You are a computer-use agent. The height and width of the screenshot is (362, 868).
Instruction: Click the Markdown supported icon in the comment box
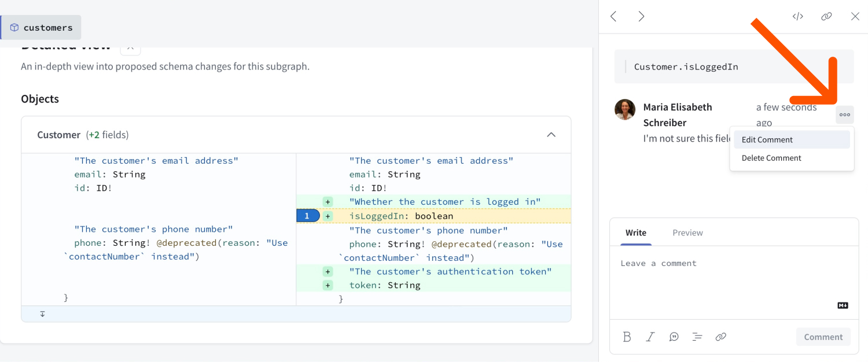843,305
